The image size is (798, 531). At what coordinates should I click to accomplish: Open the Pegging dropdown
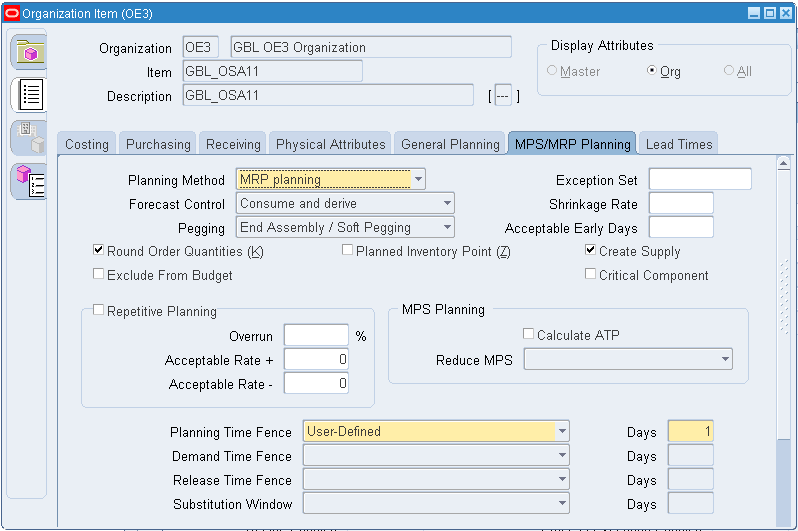447,227
